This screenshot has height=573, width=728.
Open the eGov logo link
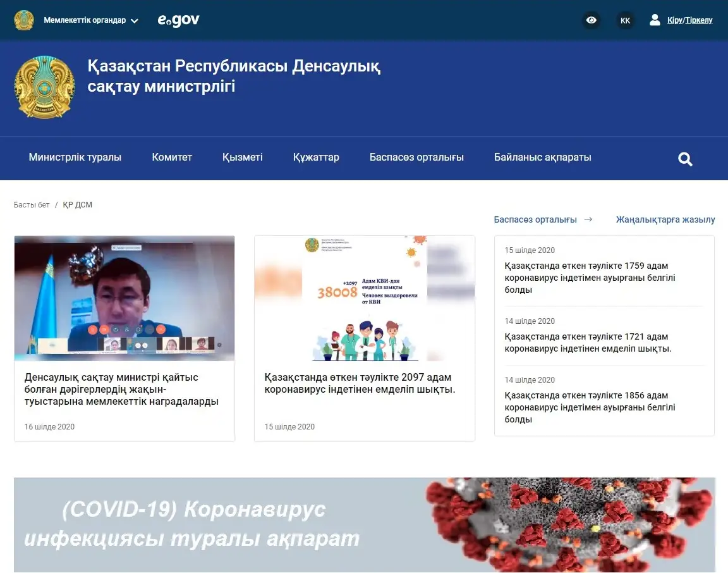pyautogui.click(x=178, y=20)
